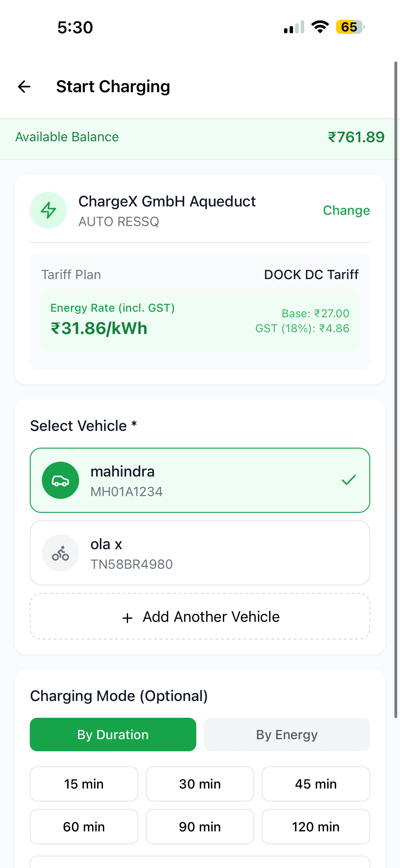Tap the Wi-Fi icon in status bar

pyautogui.click(x=320, y=27)
